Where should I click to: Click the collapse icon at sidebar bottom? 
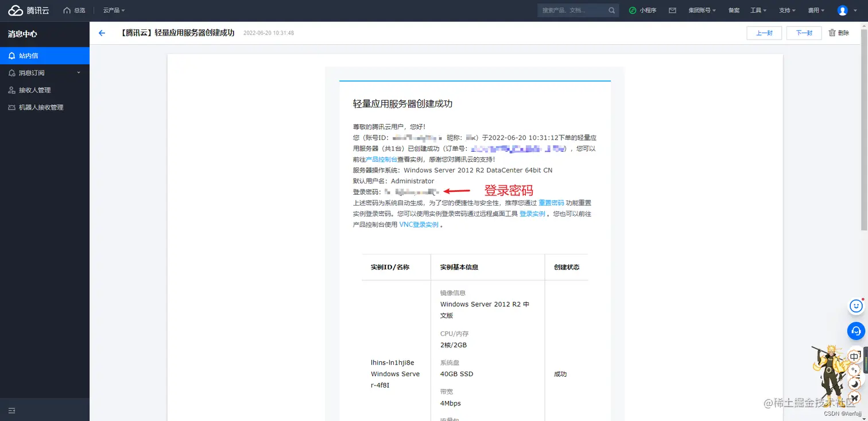click(x=11, y=410)
